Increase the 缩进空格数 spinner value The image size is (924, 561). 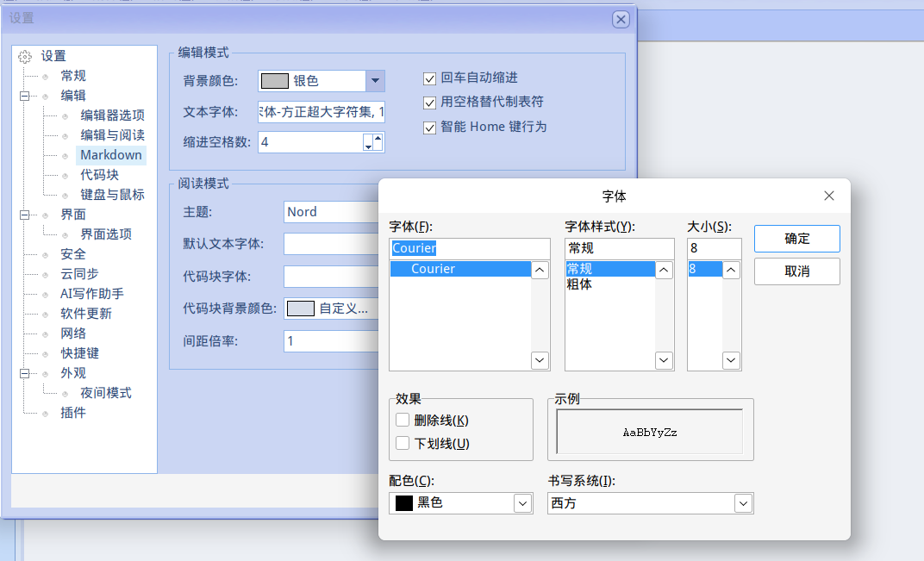pos(378,139)
